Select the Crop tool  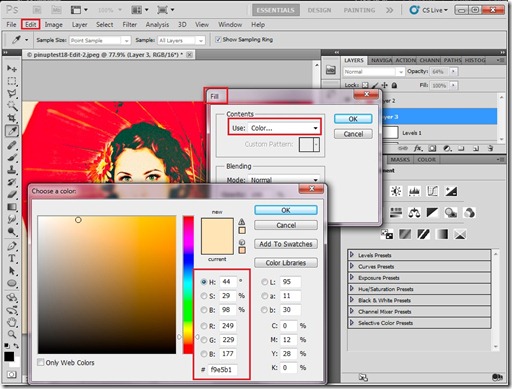pyautogui.click(x=12, y=118)
